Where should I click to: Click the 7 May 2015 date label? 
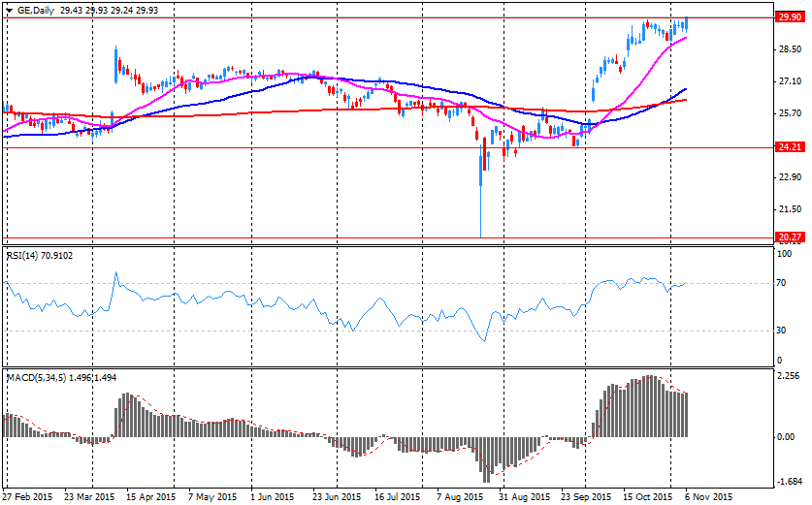click(212, 497)
